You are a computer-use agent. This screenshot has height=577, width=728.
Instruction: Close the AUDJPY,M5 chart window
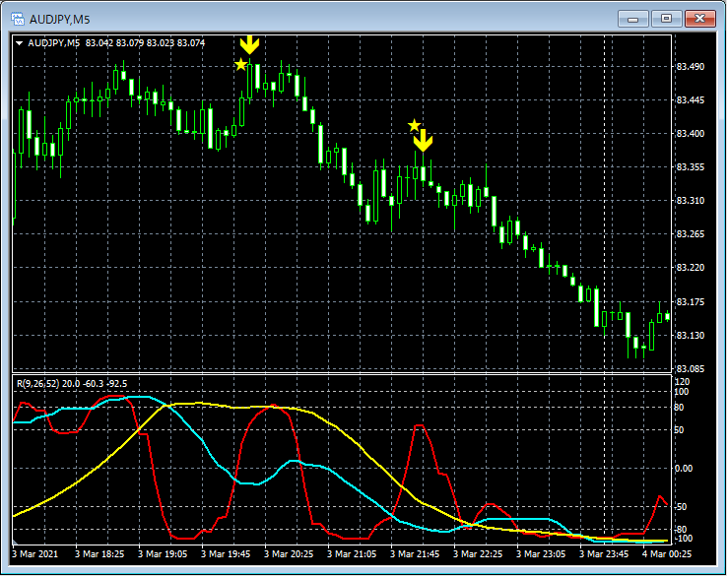point(700,19)
